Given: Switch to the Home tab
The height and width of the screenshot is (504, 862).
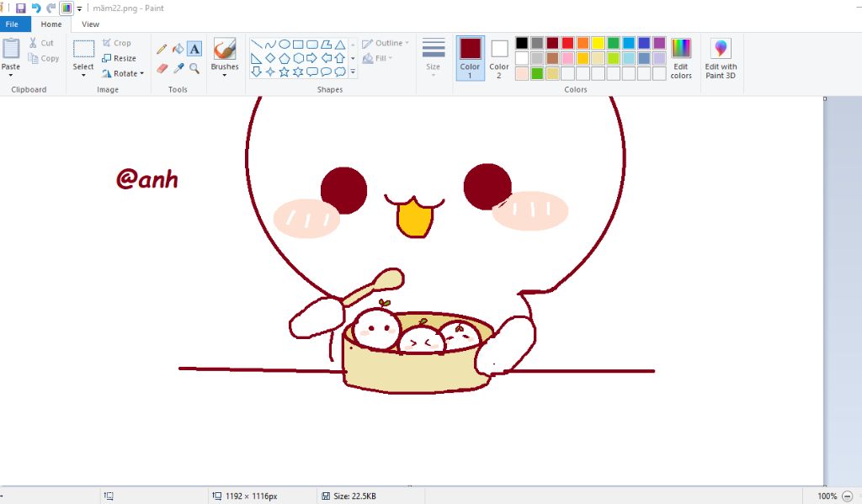Looking at the screenshot, I should [51, 24].
